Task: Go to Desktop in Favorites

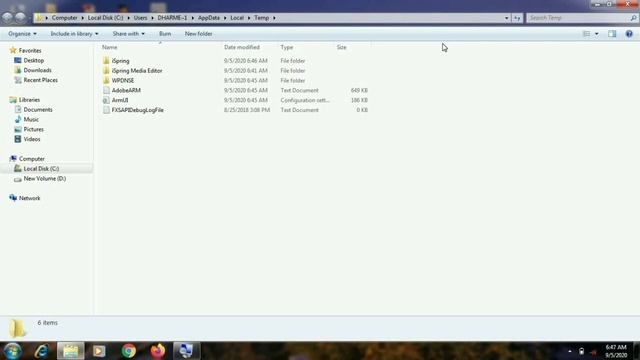Action: (x=33, y=60)
